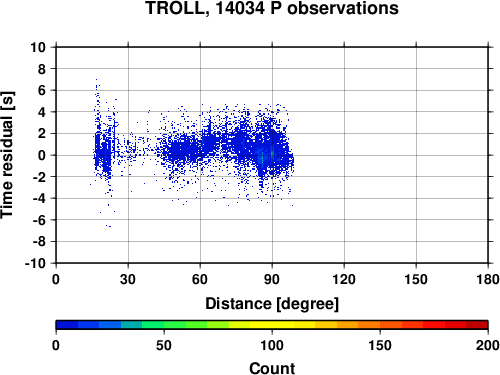Click the dense green data cluster near 90 degrees

click(272, 154)
